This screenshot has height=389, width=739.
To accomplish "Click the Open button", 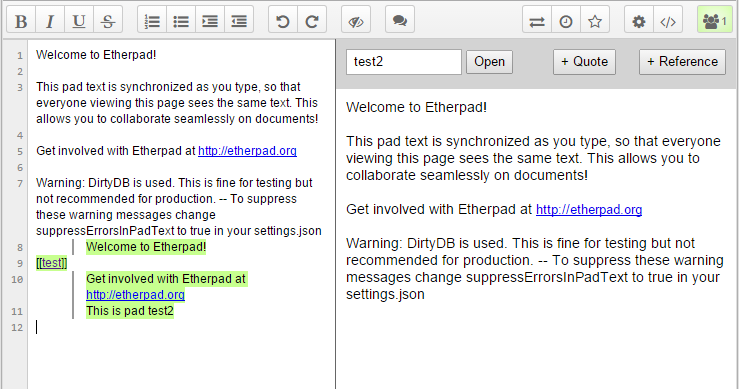I will (x=489, y=62).
